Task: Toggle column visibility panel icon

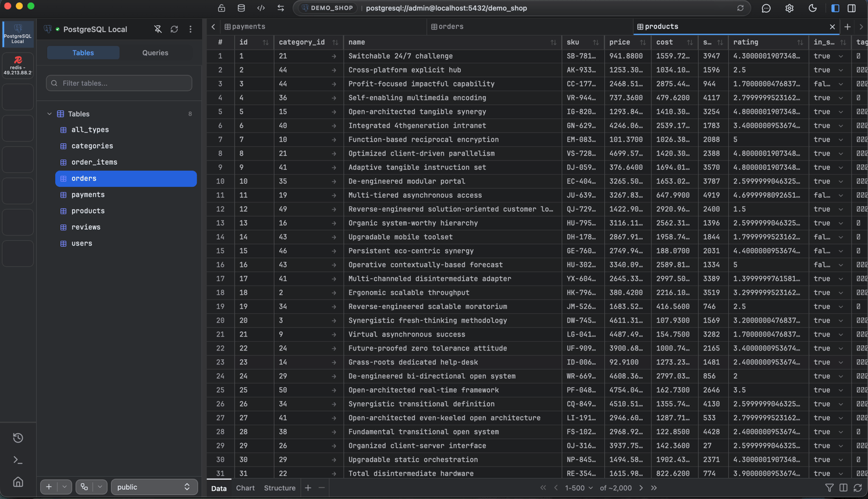Action: pyautogui.click(x=844, y=488)
